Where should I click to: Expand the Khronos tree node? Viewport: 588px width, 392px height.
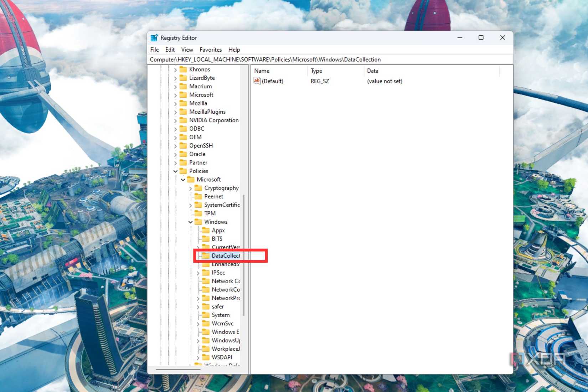(x=175, y=69)
